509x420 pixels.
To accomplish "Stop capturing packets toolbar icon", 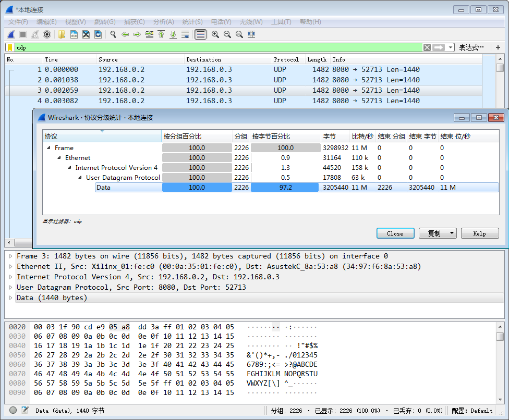I will coord(23,34).
